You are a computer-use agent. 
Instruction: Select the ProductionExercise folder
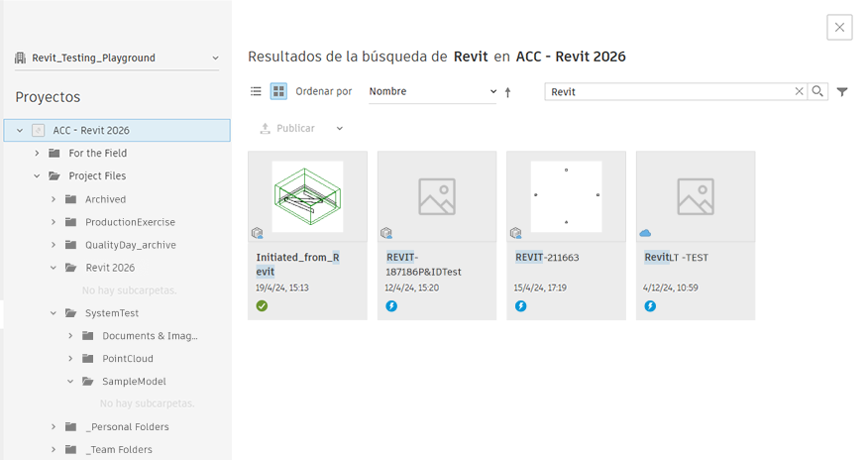[130, 222]
